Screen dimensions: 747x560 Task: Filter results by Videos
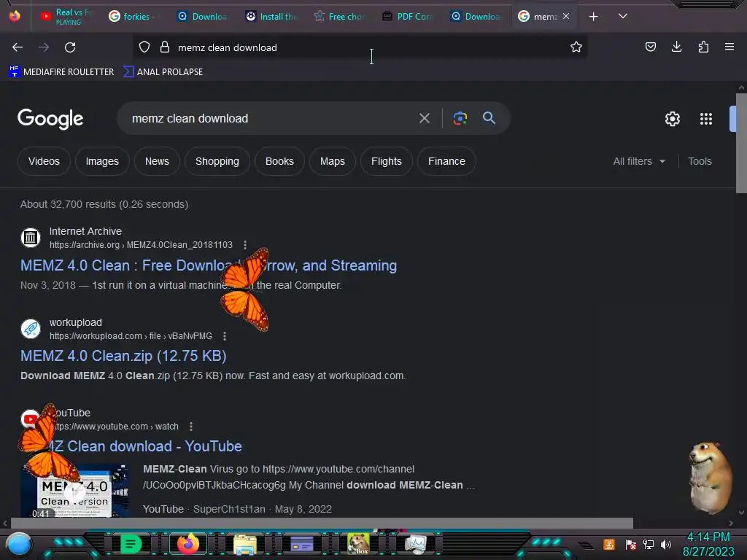coord(44,161)
